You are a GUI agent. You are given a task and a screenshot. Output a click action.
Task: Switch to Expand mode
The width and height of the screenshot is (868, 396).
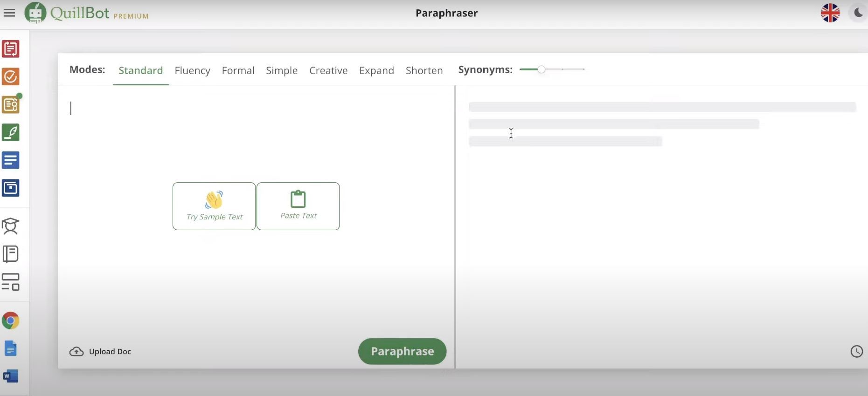point(376,70)
